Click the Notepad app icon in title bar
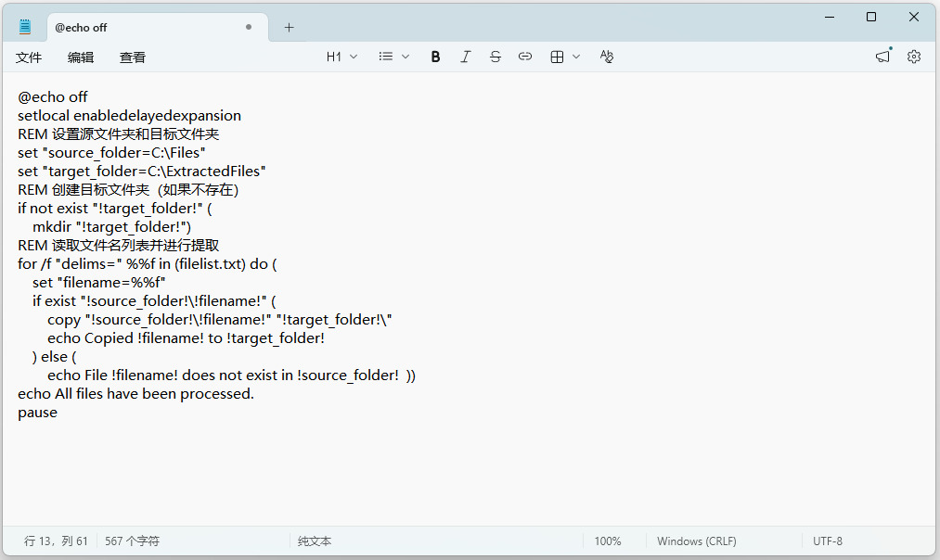 pyautogui.click(x=24, y=27)
